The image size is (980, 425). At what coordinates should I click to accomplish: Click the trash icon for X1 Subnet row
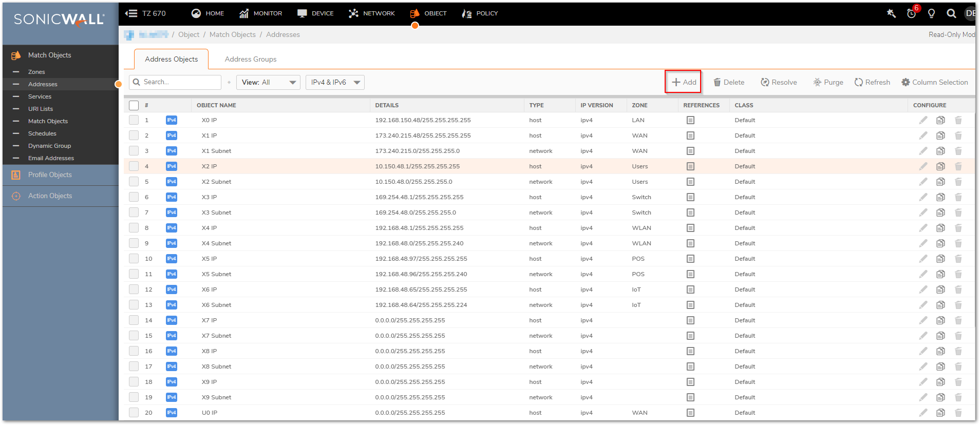pyautogui.click(x=958, y=151)
